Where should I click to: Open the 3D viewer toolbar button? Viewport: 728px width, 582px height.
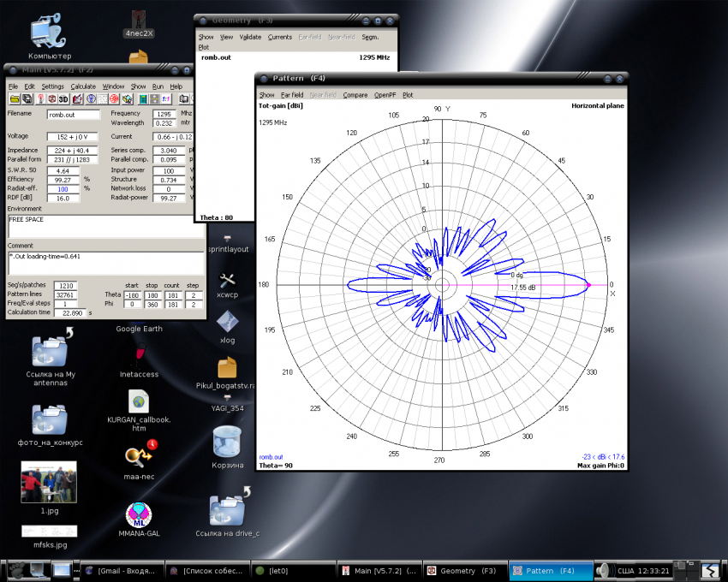tap(63, 99)
